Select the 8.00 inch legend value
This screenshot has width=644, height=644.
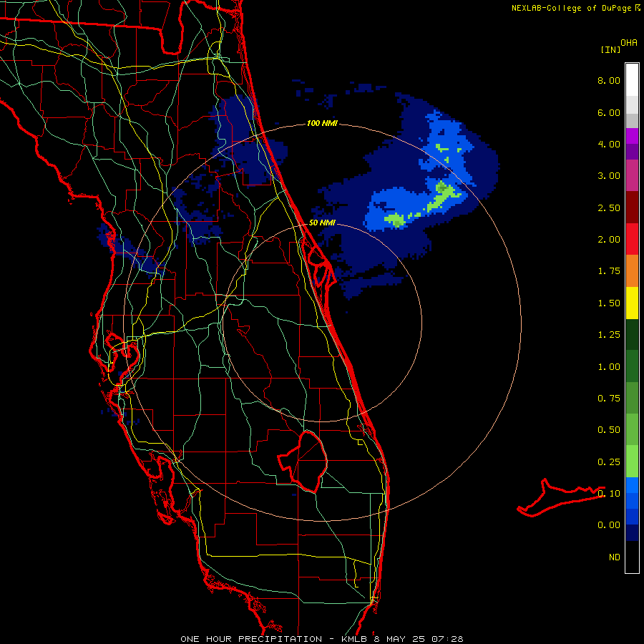609,80
